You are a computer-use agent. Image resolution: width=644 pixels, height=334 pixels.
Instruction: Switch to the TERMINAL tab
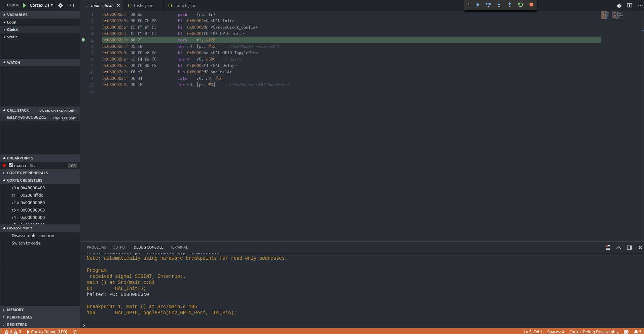pos(179,247)
